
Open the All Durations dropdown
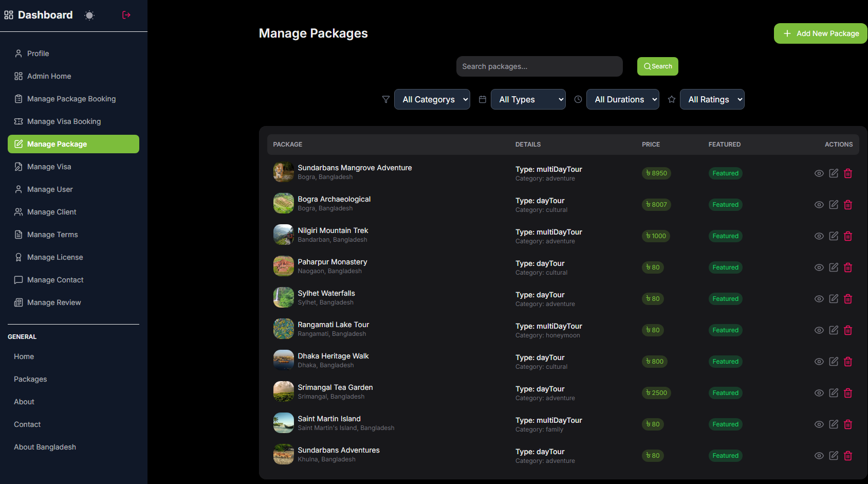click(622, 99)
